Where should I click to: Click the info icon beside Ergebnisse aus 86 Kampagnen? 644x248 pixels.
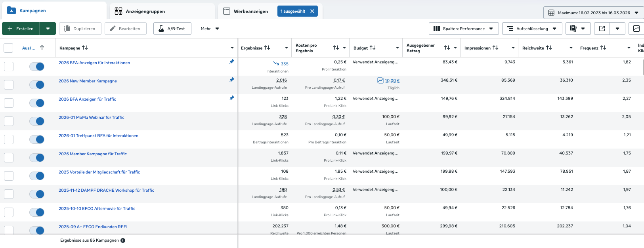pos(123,240)
